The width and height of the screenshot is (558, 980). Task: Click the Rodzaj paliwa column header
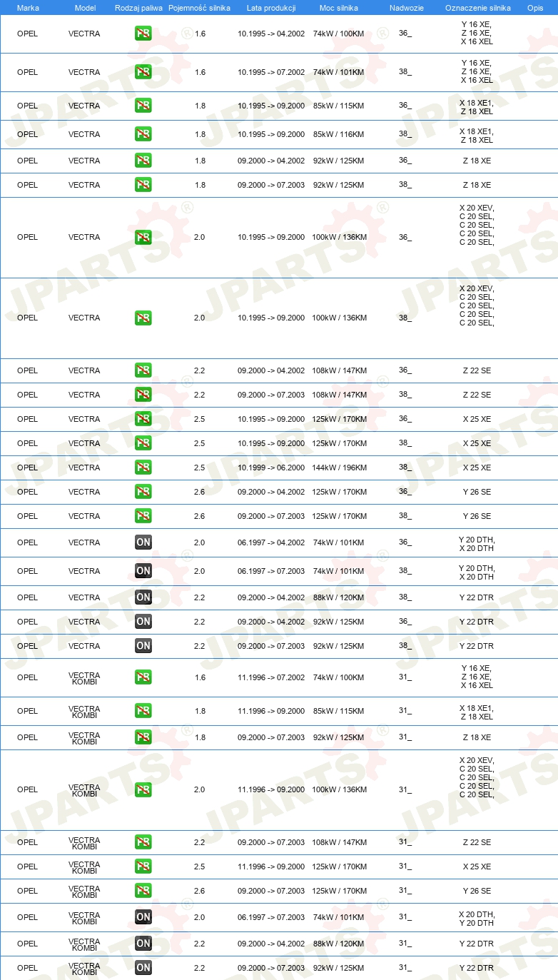coord(138,8)
